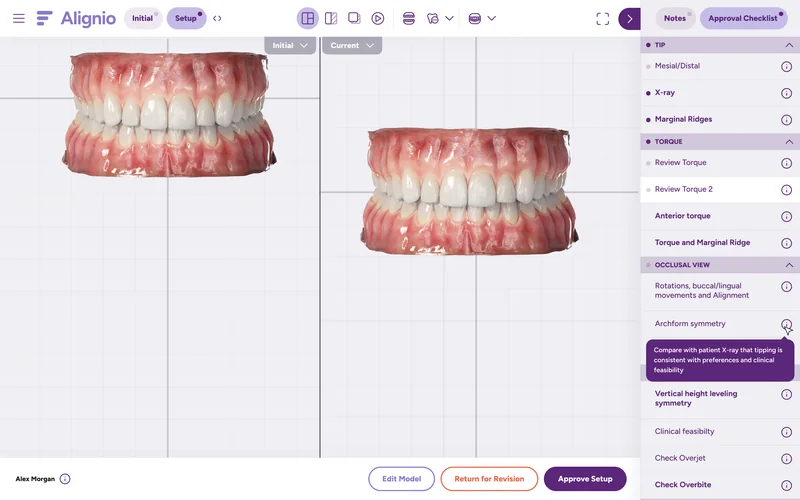This screenshot has height=500, width=800.
Task: Show info for Review Torque 2
Action: coord(786,190)
